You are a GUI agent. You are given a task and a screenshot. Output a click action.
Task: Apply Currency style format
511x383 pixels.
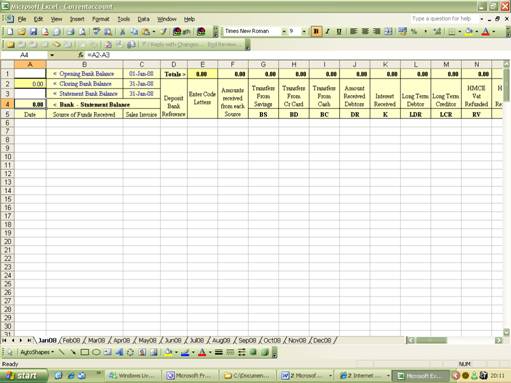tap(403, 31)
